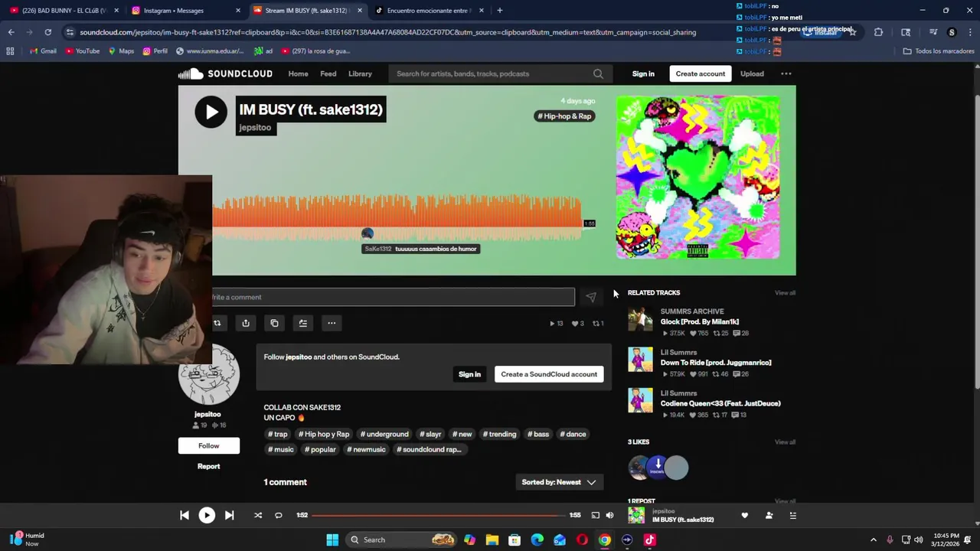980x551 pixels.
Task: Like the current track with the heart icon
Action: 744,515
